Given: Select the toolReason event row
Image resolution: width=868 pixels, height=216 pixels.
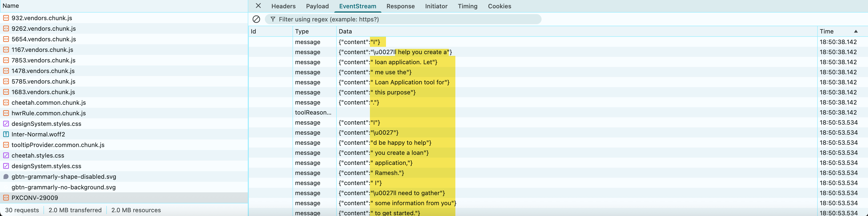Looking at the screenshot, I should point(313,112).
